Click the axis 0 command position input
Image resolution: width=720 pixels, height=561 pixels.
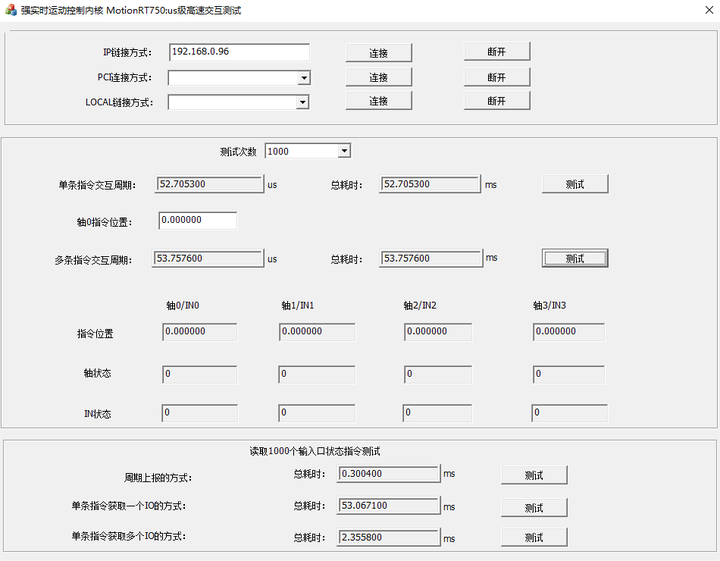(x=198, y=220)
